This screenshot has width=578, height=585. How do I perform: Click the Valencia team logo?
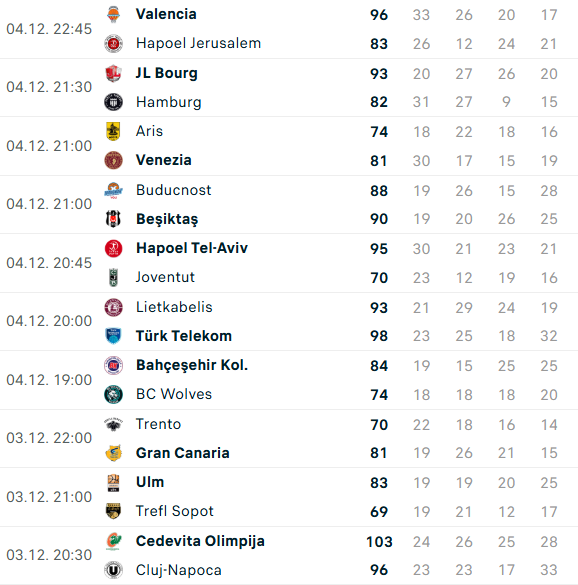(113, 15)
